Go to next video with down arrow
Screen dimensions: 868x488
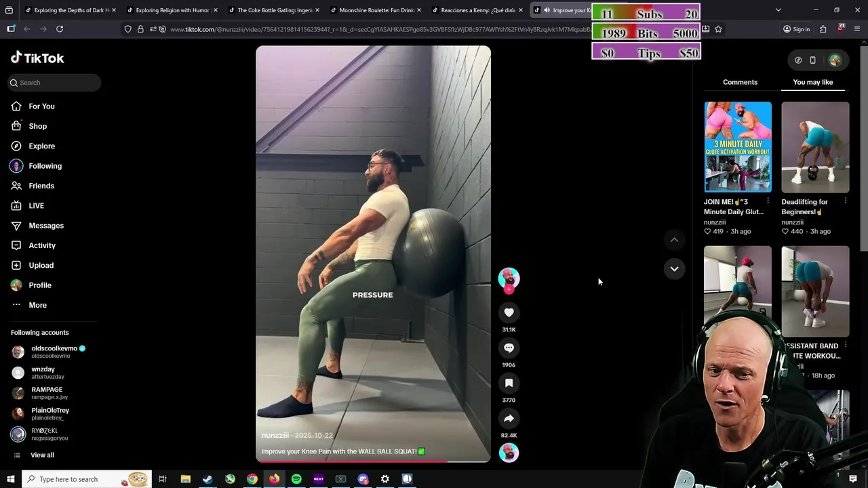pos(674,269)
